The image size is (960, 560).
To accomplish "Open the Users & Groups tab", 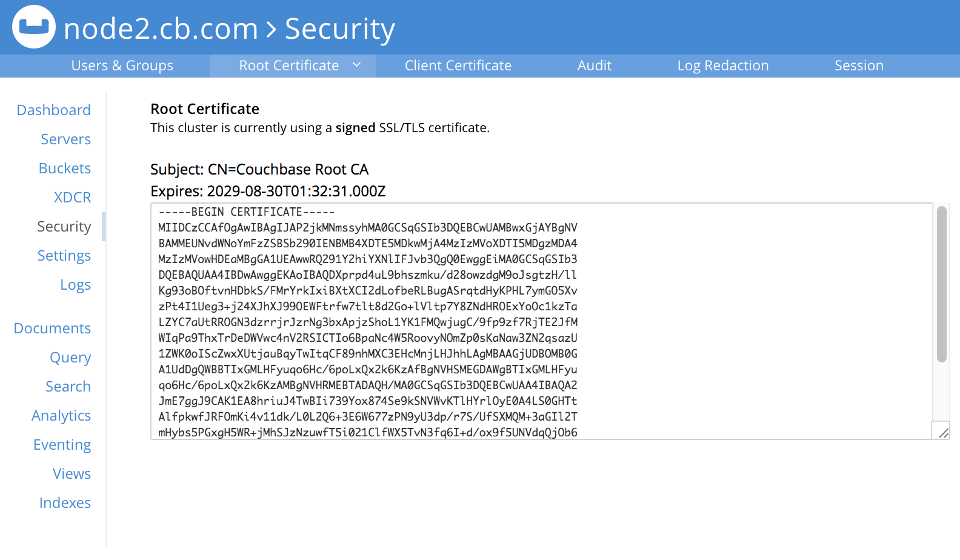I will [x=122, y=65].
